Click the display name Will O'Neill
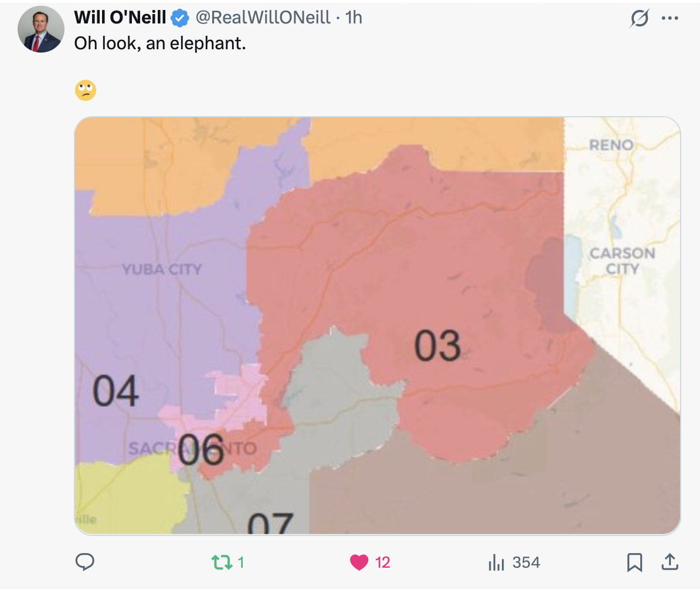The width and height of the screenshot is (700, 590). 120,18
